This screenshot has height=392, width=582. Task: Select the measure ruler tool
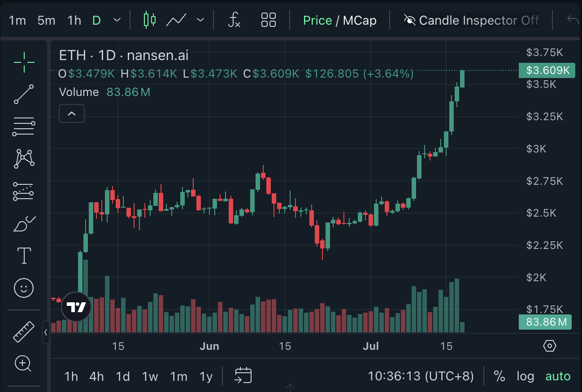(23, 332)
